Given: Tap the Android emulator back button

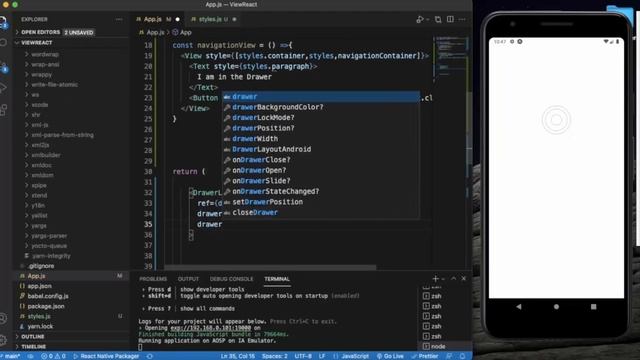Looking at the screenshot, I should pos(519,307).
